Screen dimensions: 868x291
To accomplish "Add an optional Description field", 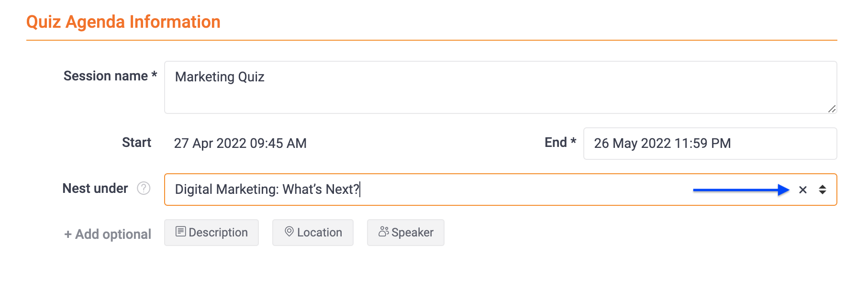I will coord(211,233).
